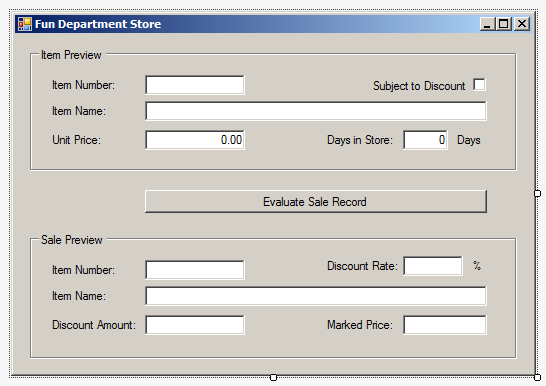Viewport: 546px width, 386px height.
Task: Click the Discount Amount field
Action: pyautogui.click(x=195, y=325)
